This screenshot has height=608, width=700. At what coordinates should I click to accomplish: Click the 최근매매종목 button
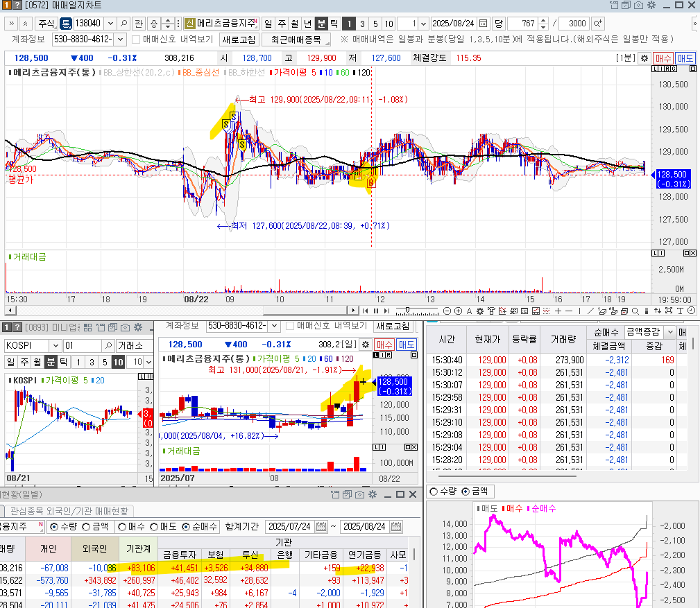296,40
